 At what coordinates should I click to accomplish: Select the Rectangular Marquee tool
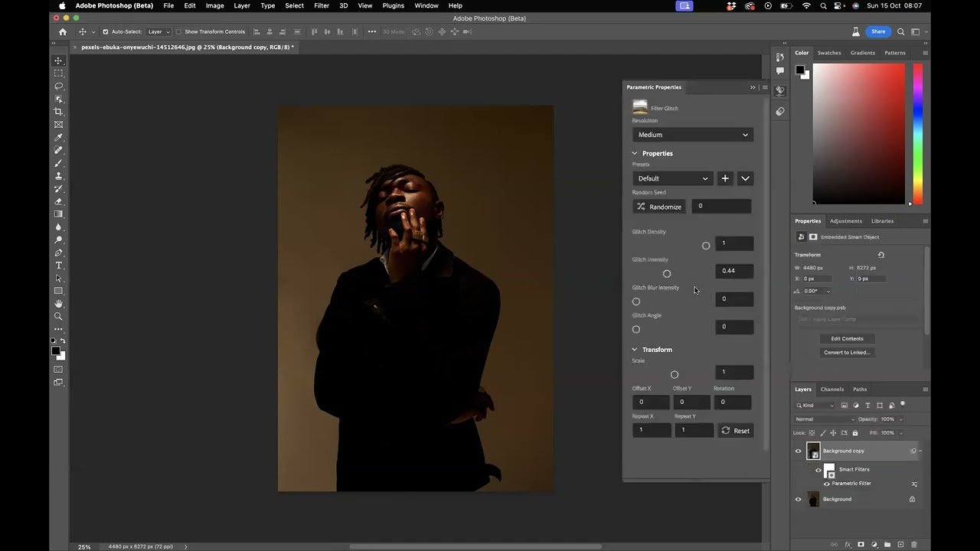pyautogui.click(x=58, y=73)
